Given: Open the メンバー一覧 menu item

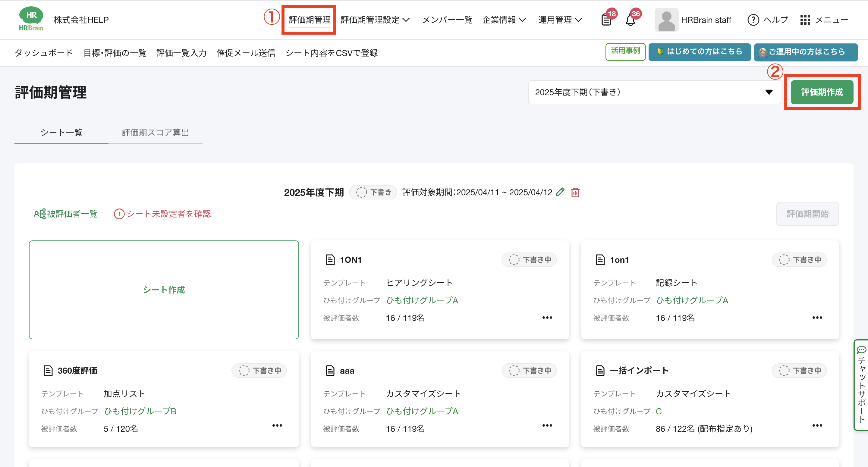Looking at the screenshot, I should 447,20.
